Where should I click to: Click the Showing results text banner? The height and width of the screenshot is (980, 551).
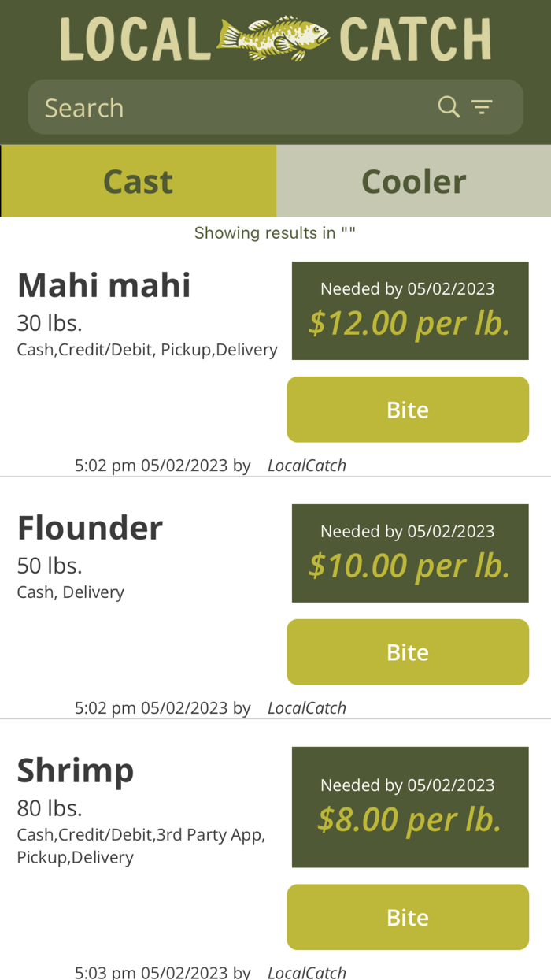275,232
